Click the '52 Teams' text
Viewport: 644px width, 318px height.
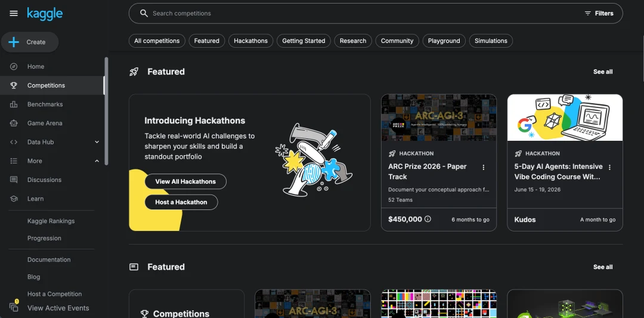pyautogui.click(x=401, y=200)
